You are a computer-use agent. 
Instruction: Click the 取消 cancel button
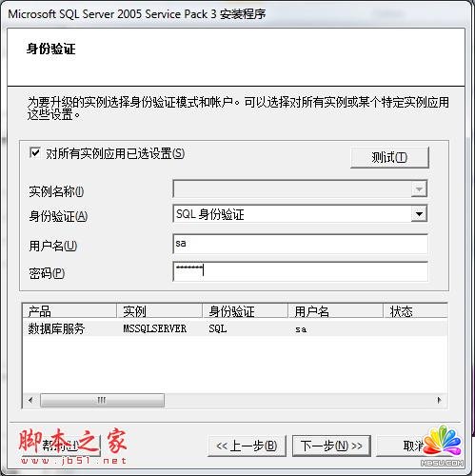(x=416, y=446)
